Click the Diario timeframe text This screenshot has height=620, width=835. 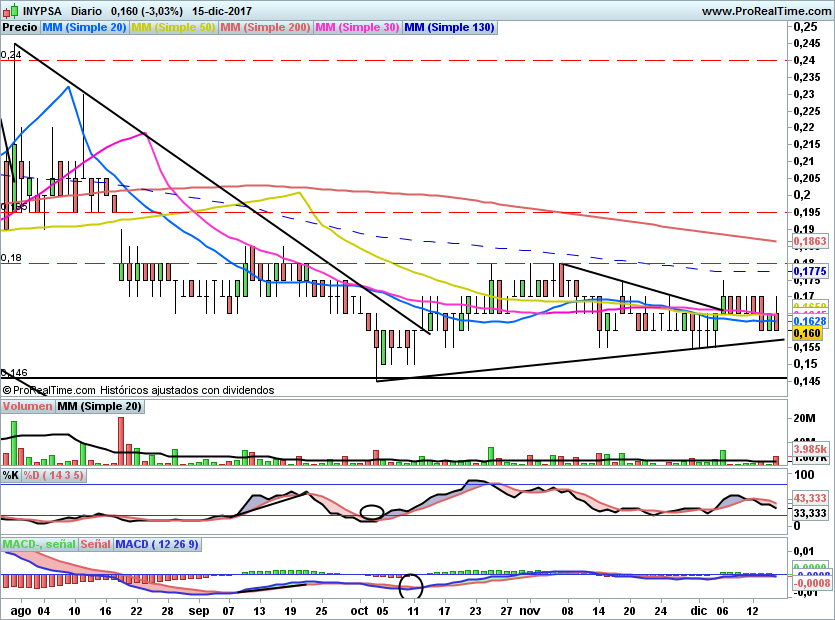pos(86,11)
